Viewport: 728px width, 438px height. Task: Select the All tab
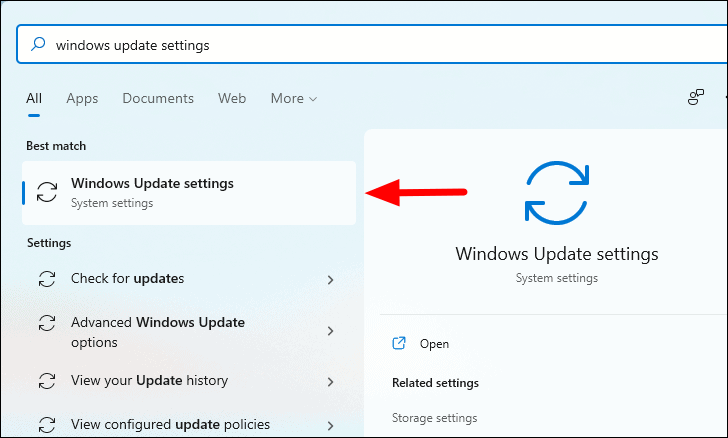coord(34,98)
